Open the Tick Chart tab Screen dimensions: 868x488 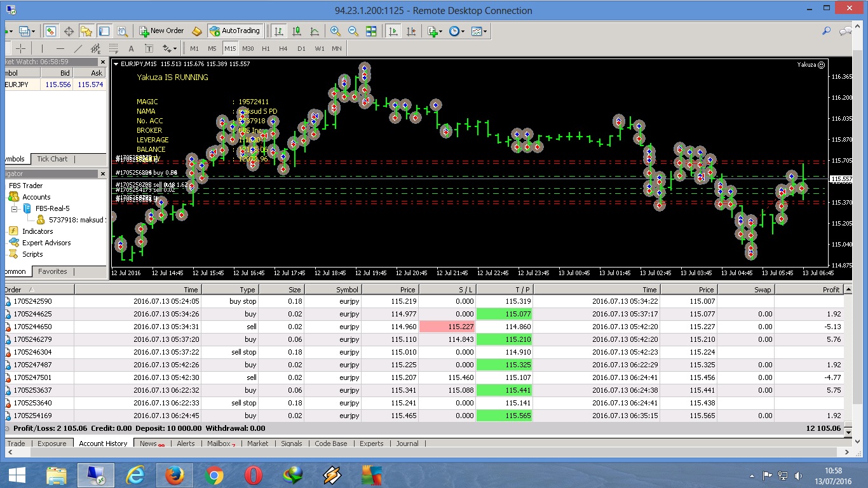52,159
